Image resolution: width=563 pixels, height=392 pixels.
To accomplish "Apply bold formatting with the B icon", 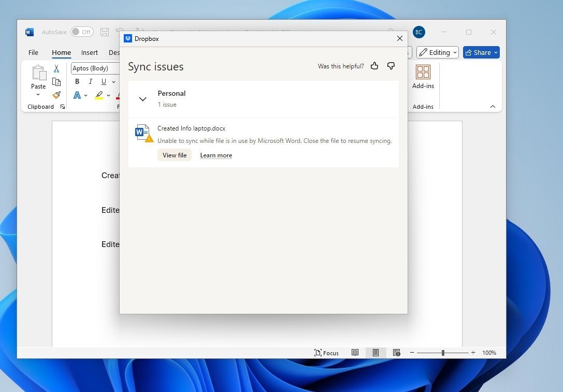I will (x=77, y=81).
